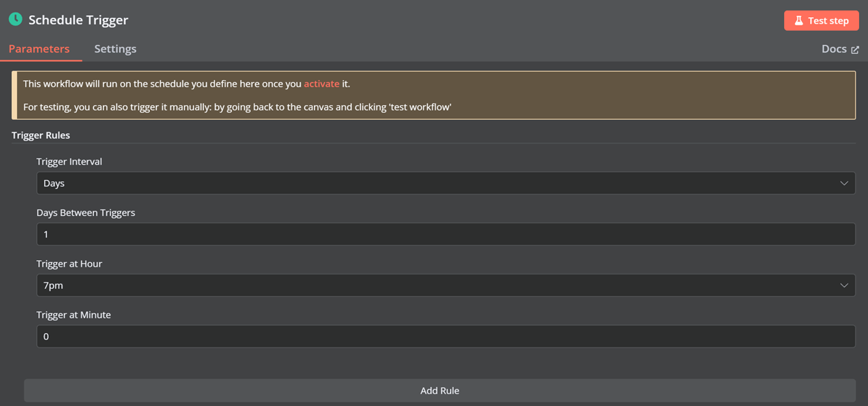Click the activate link in the notice
The image size is (868, 406).
click(322, 83)
